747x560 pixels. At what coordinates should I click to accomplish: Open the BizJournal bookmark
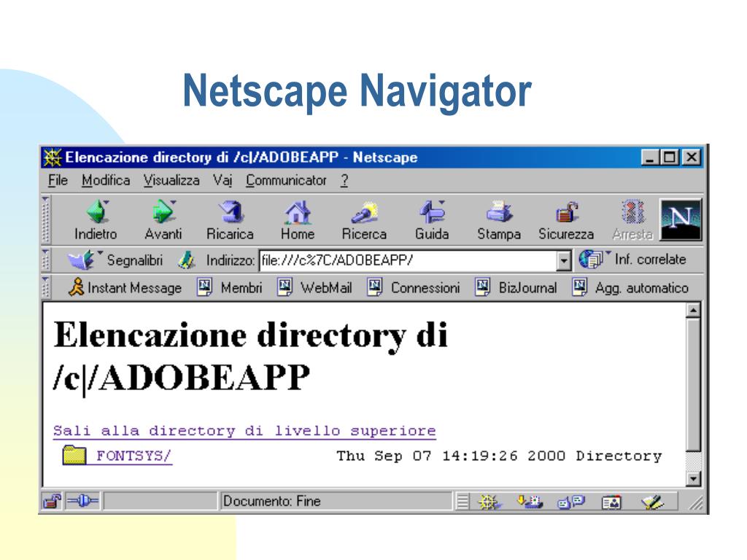click(x=516, y=287)
